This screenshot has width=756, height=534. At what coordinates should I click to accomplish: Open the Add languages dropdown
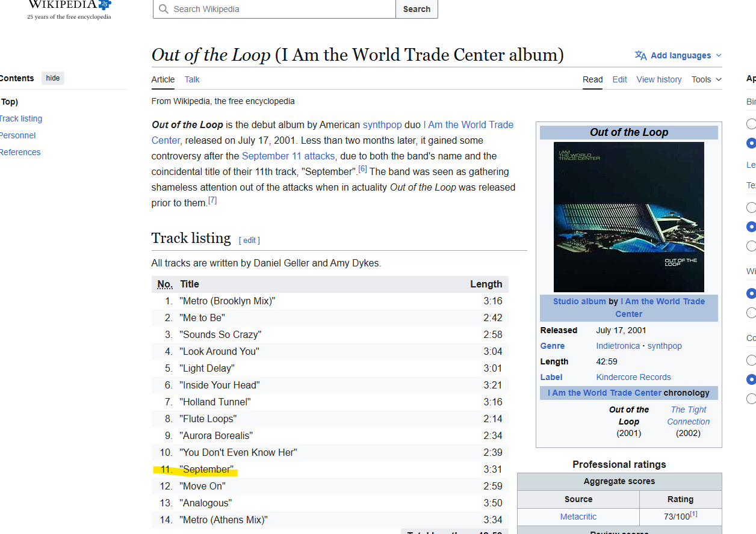coord(678,55)
